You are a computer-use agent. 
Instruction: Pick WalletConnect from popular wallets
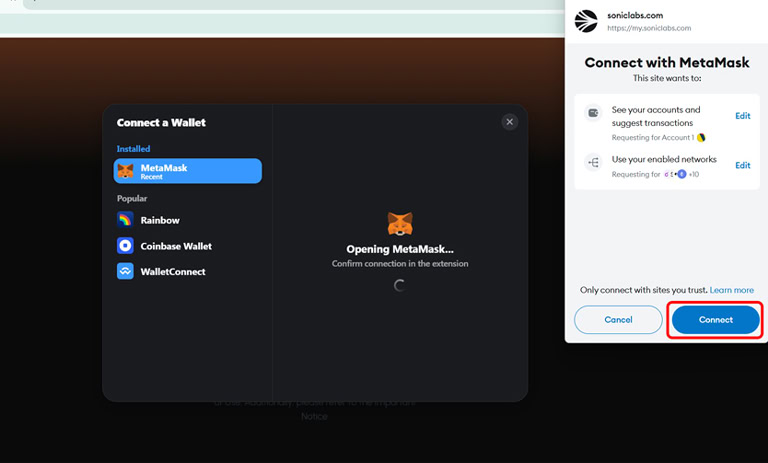172,272
